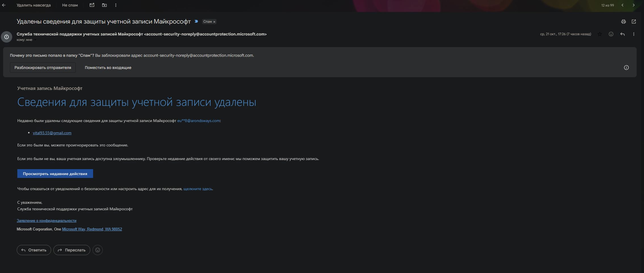This screenshot has width=644, height=273.
Task: Open email in a new window
Action: pos(634,22)
